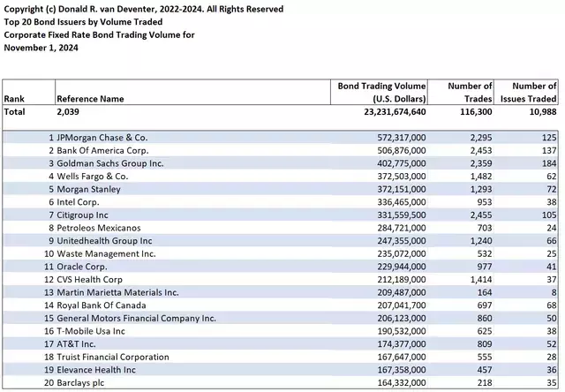Select the 'Intel Corp.' cell
Viewport: 565px width, 392px height.
pyautogui.click(x=78, y=202)
